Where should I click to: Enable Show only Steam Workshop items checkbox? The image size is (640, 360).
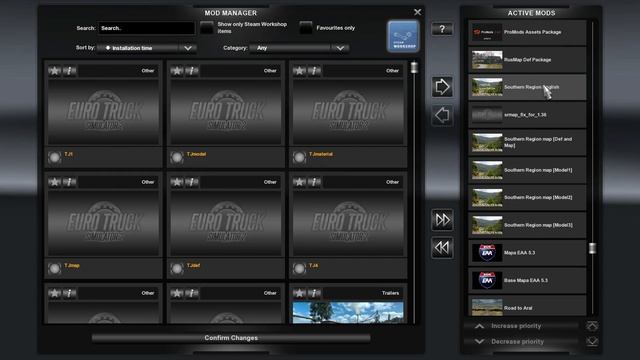(207, 28)
